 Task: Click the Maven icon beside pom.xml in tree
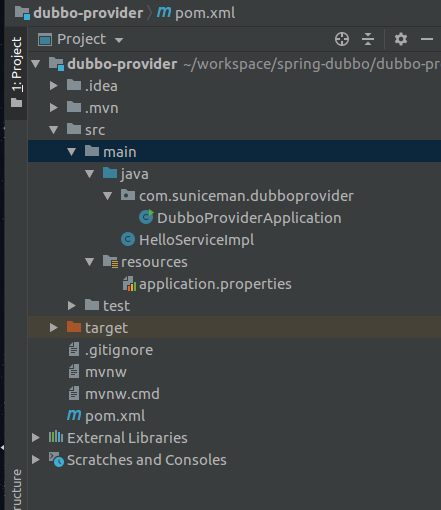(x=74, y=415)
